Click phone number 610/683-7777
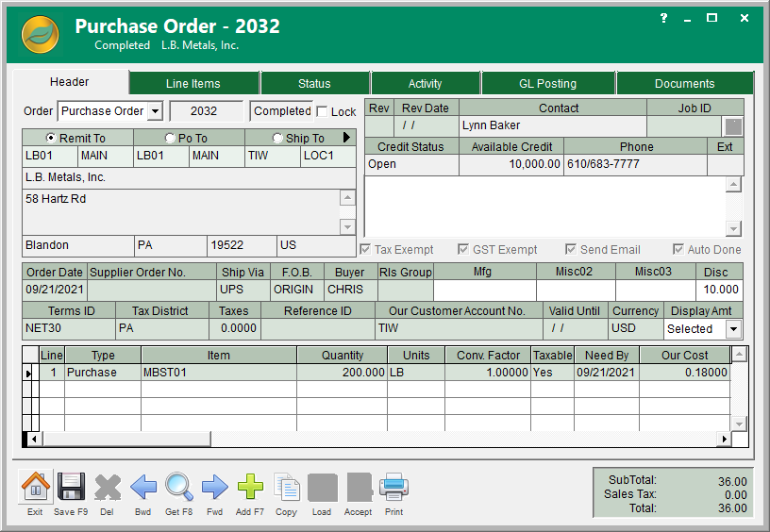This screenshot has height=532, width=770. pos(635,164)
